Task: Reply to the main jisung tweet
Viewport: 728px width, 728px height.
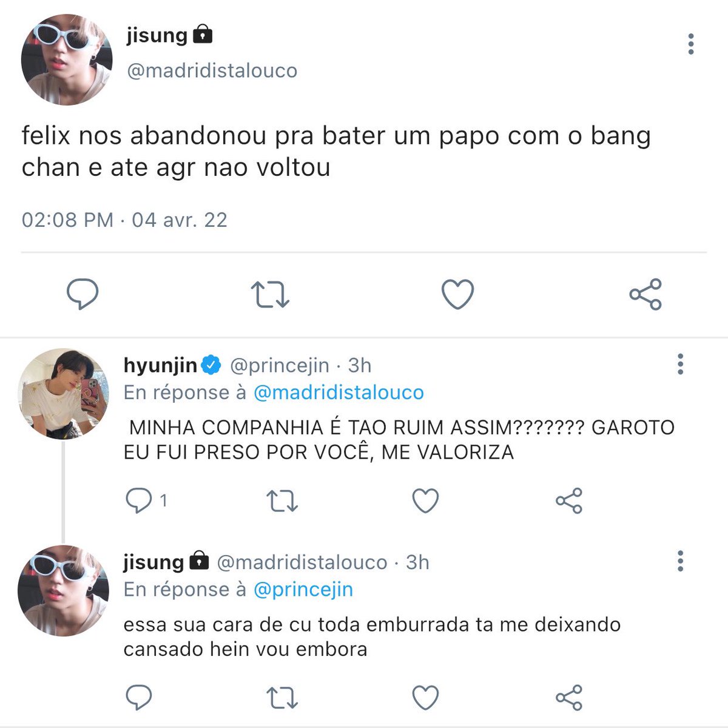Action: [82, 294]
